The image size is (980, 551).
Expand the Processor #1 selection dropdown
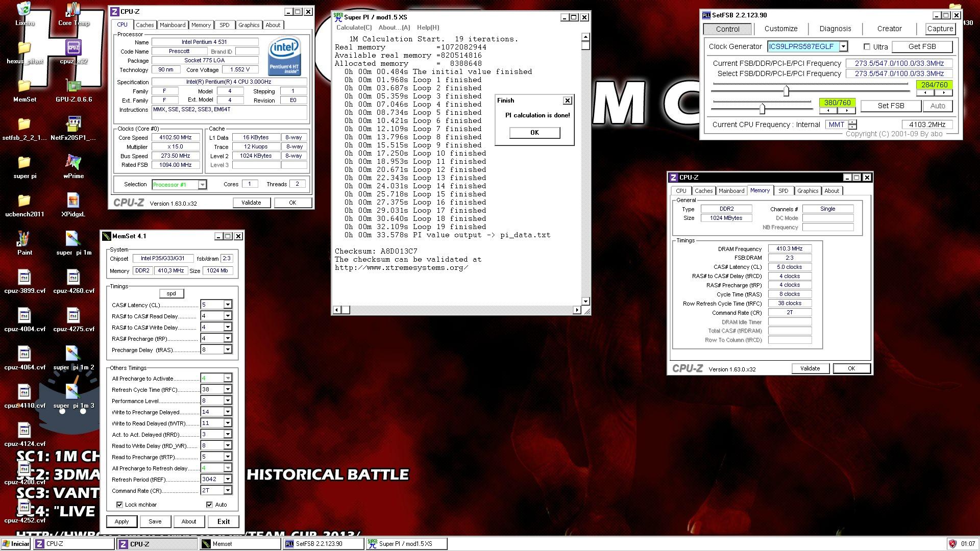tap(202, 185)
